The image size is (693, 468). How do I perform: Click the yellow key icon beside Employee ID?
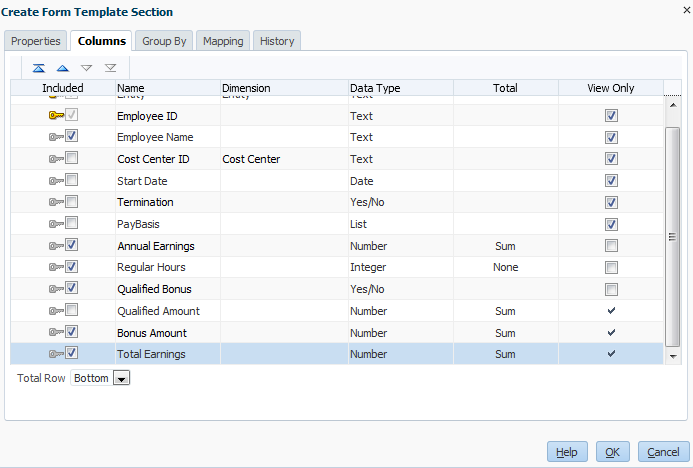[55, 116]
